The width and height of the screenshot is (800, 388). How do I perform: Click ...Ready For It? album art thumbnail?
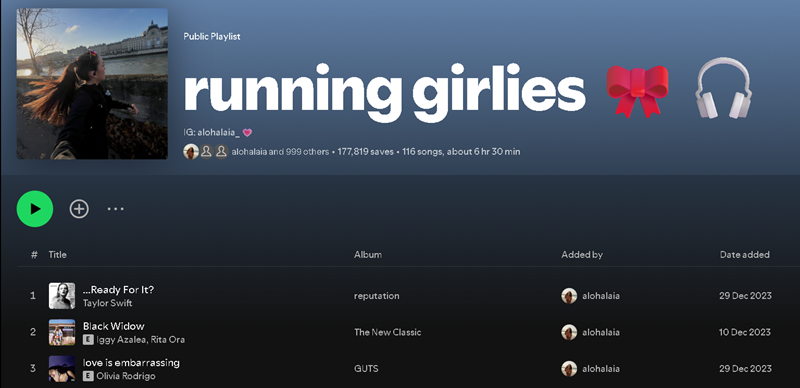click(x=62, y=296)
